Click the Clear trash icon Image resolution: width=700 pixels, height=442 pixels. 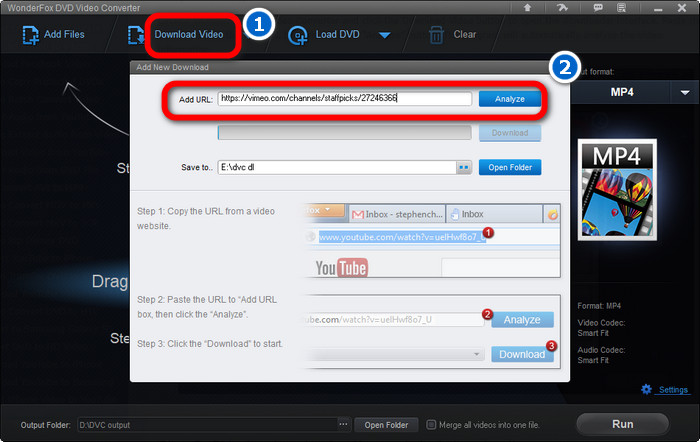tap(436, 35)
